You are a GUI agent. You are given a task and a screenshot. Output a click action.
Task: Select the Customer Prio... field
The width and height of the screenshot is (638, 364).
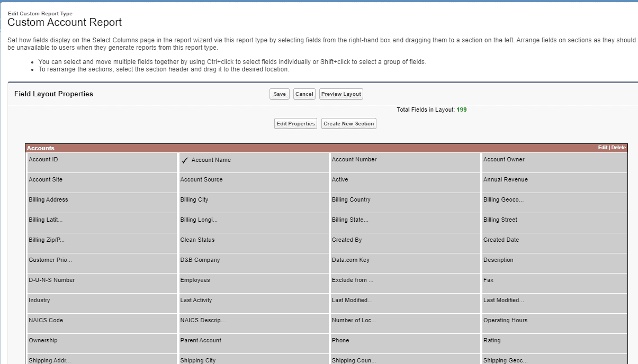(103, 263)
